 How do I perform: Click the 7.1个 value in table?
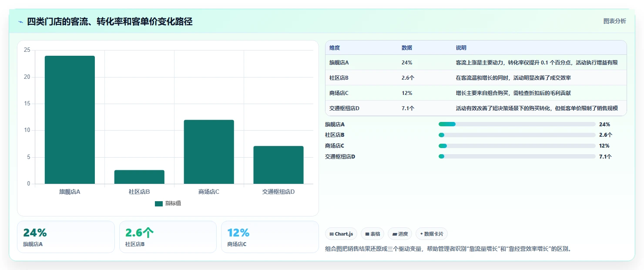[x=408, y=108]
